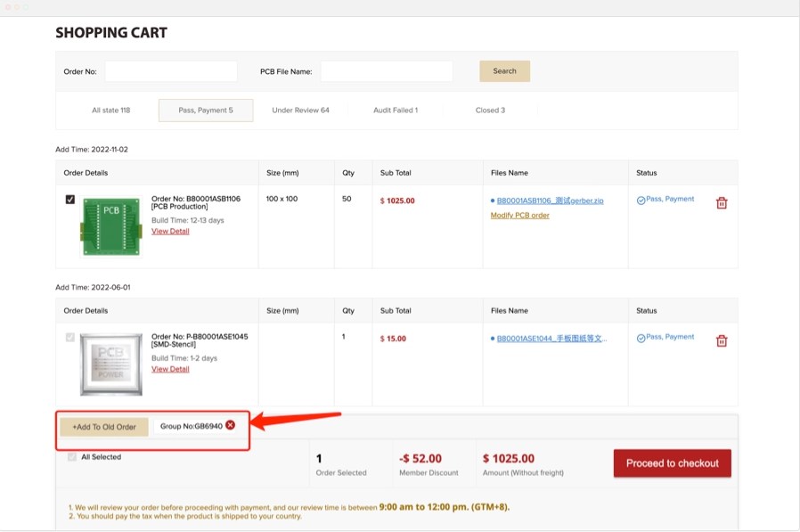Show the Audit Failed 1 tab

click(x=396, y=110)
